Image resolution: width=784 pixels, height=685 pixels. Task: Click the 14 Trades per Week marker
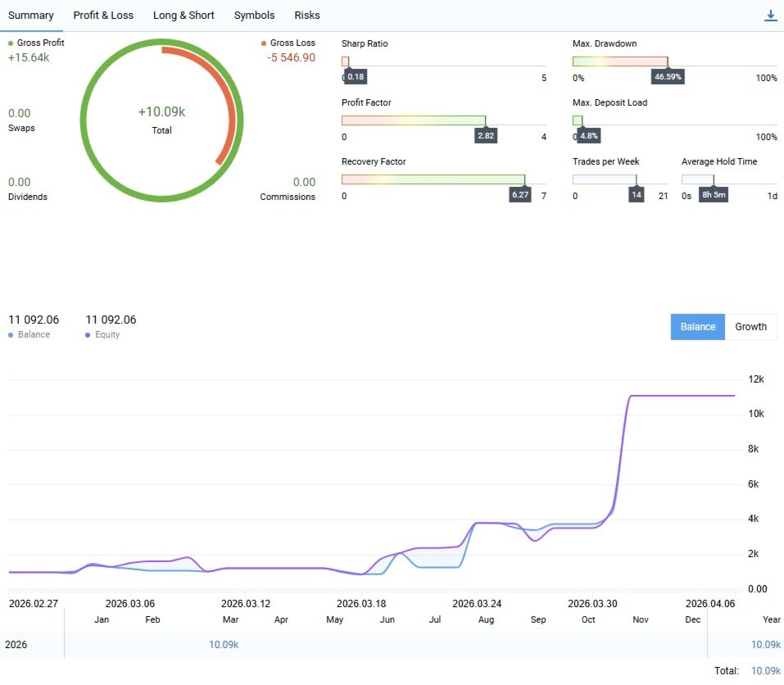[636, 194]
